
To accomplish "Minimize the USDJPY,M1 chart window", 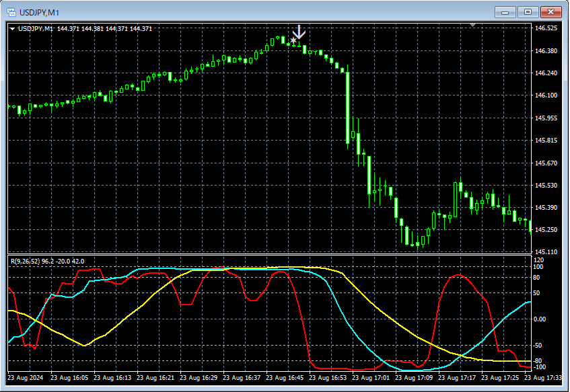I will [505, 12].
